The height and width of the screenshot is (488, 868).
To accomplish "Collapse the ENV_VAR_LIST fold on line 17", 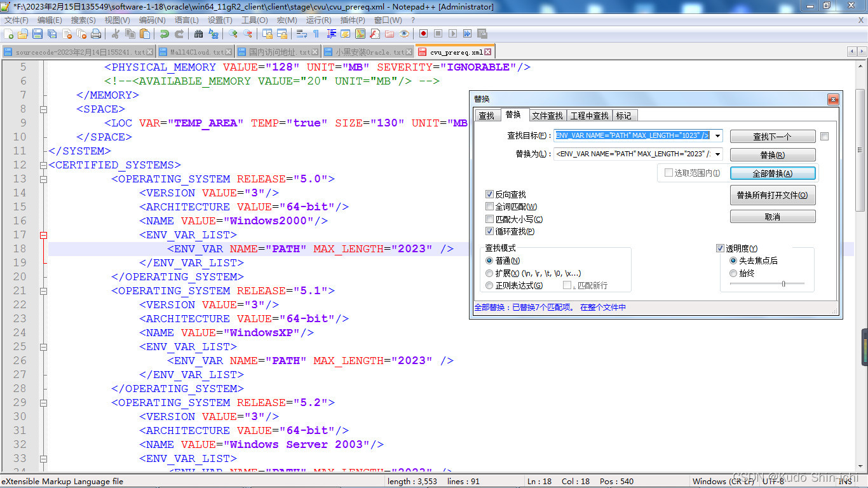I will pos(43,234).
